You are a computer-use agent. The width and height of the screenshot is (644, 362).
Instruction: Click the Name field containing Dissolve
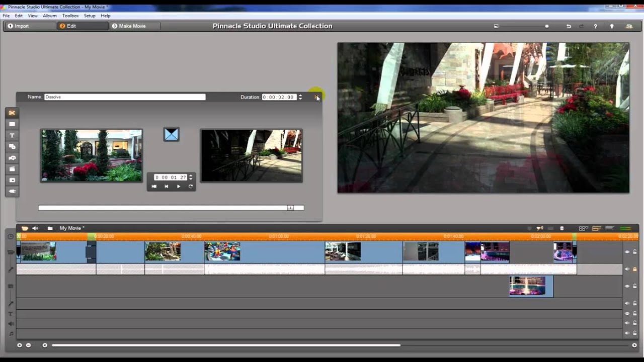point(125,97)
